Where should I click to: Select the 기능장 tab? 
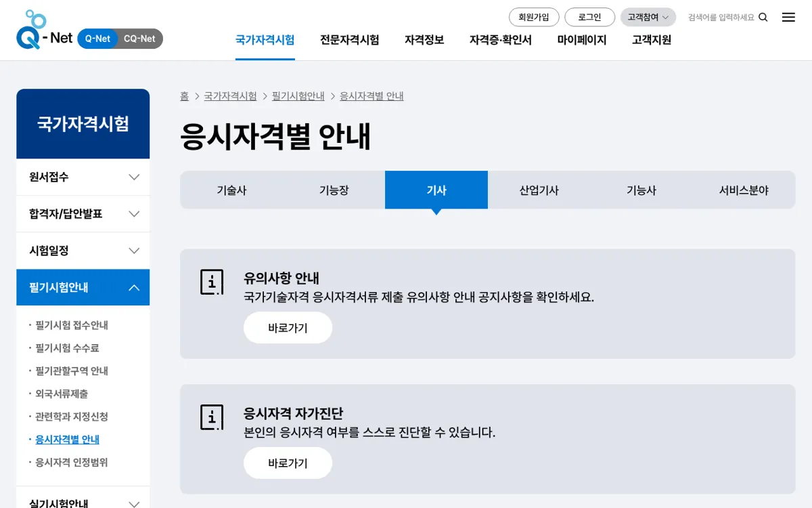coord(334,190)
